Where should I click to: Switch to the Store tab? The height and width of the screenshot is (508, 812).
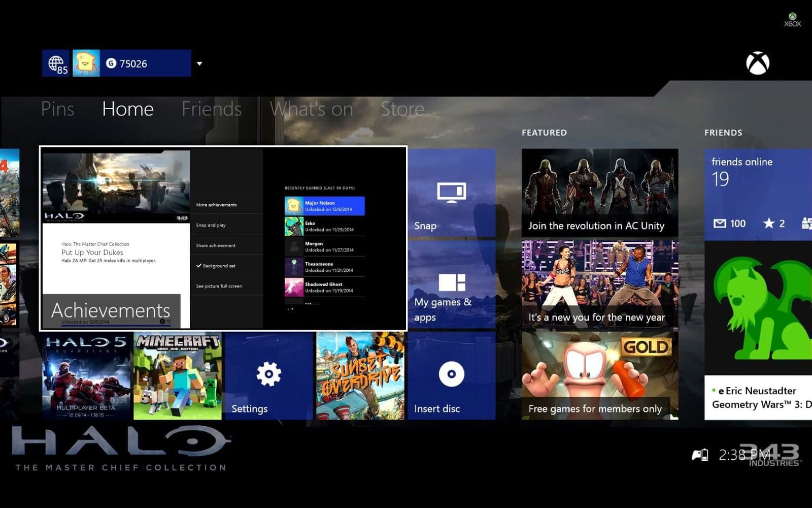(x=402, y=109)
